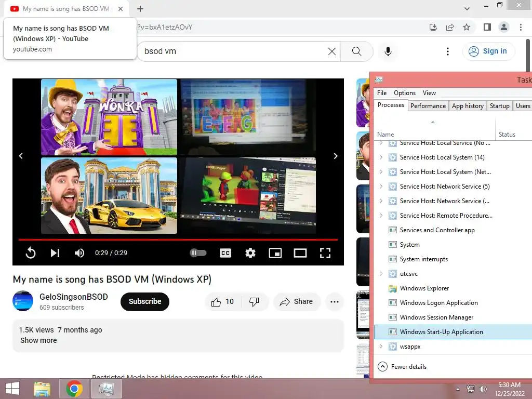Click the search magnifier button

point(356,51)
